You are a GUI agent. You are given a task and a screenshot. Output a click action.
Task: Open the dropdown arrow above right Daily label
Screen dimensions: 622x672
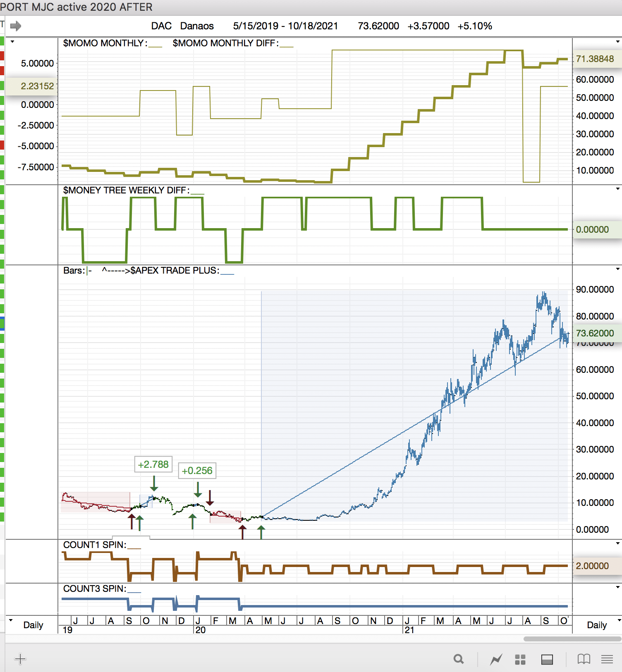(x=619, y=620)
